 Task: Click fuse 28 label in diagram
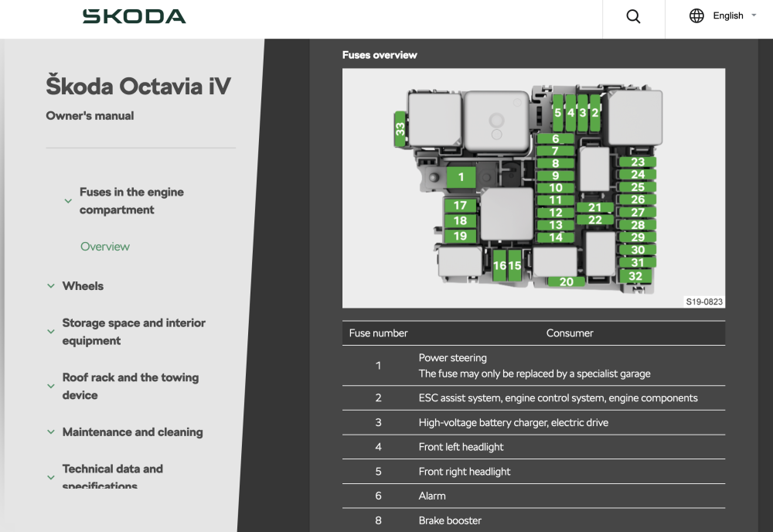(638, 225)
